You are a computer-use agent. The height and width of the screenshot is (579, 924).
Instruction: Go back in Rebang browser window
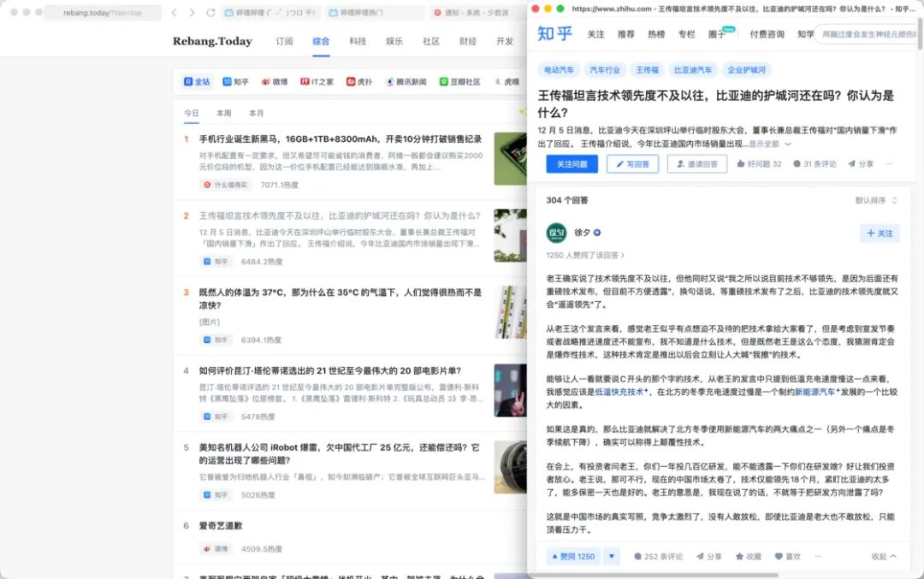[174, 12]
